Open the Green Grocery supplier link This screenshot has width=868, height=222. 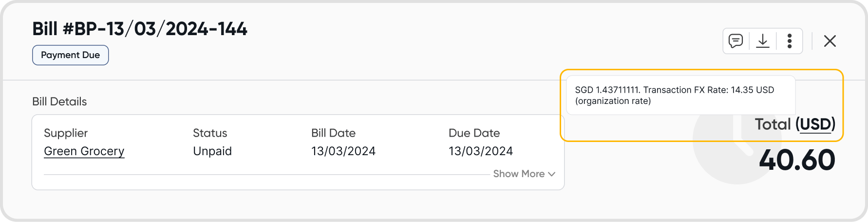coord(84,151)
